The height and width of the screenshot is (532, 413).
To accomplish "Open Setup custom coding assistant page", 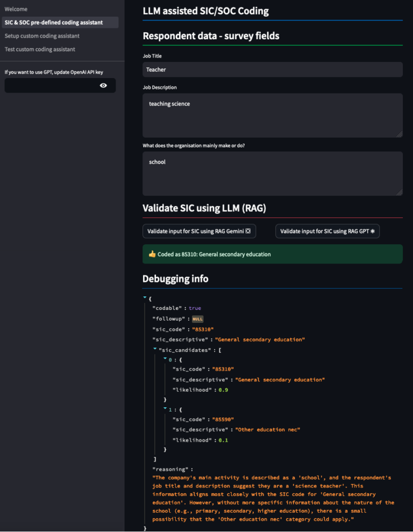I will pyautogui.click(x=42, y=36).
